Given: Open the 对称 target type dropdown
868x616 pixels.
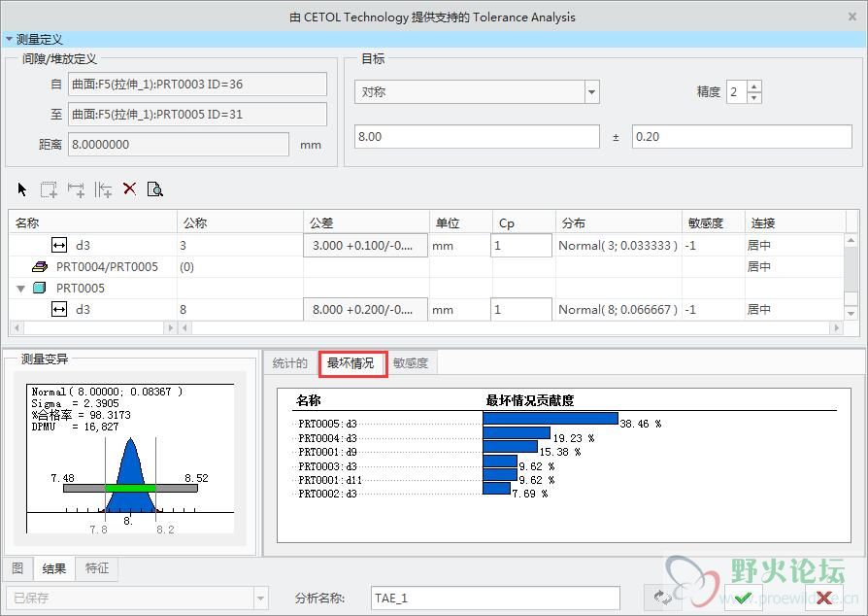Looking at the screenshot, I should point(591,92).
